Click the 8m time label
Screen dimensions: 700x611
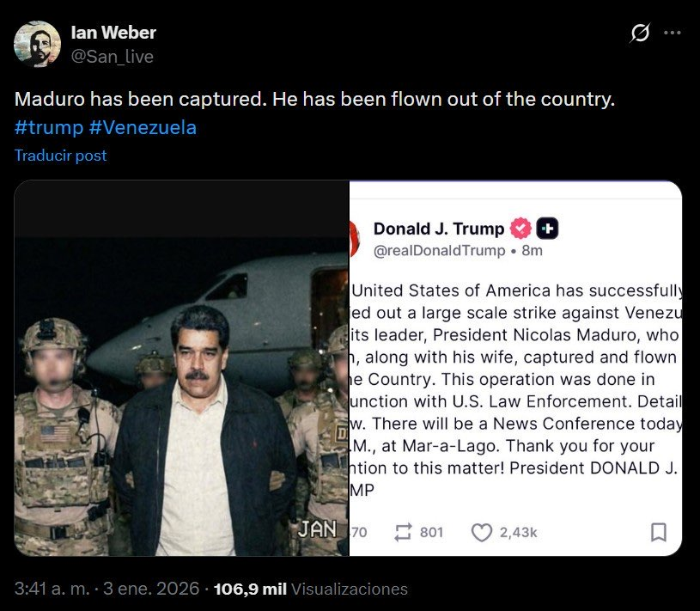[x=533, y=250]
